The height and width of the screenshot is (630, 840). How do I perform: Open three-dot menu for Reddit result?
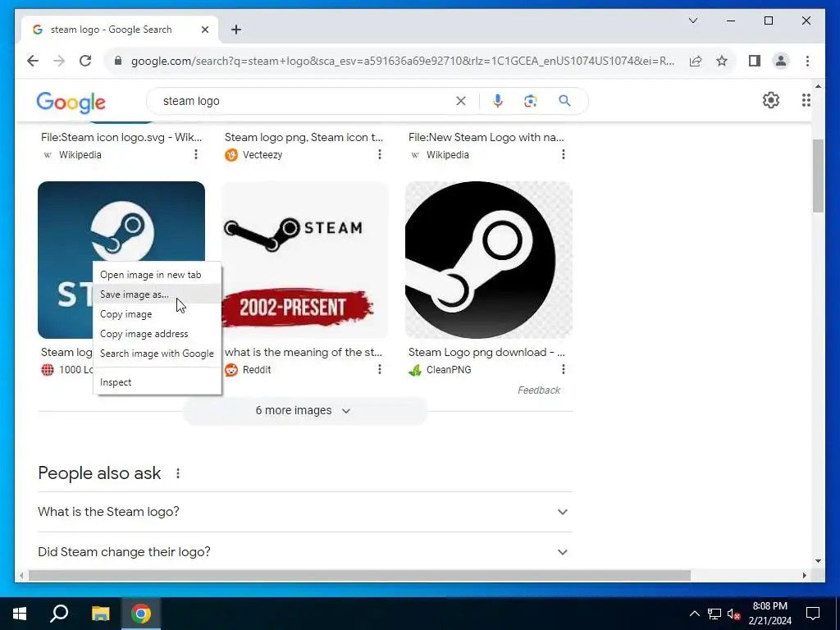click(x=379, y=369)
